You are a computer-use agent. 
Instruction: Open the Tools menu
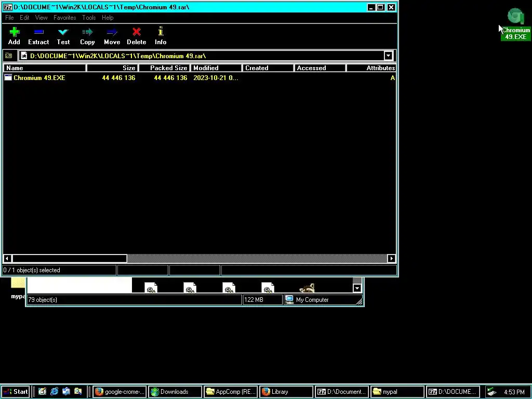[89, 18]
